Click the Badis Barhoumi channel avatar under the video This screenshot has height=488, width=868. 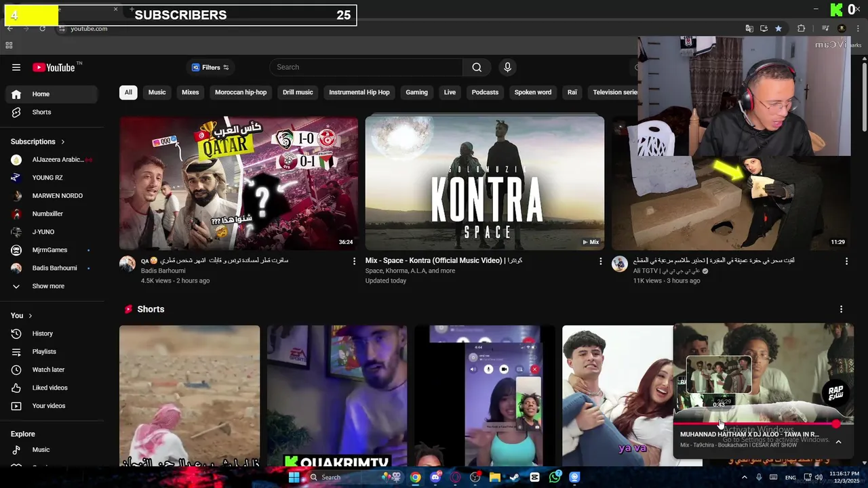(x=127, y=264)
